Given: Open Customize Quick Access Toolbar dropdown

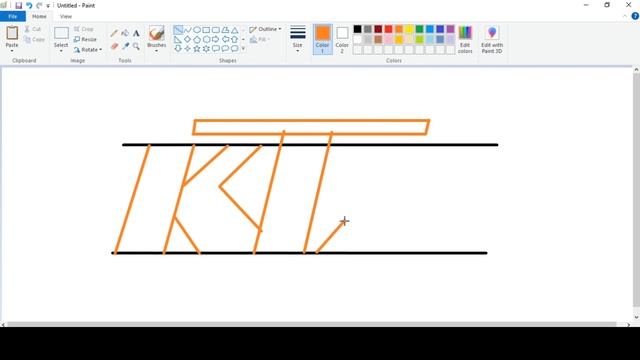Looking at the screenshot, I should [48, 6].
